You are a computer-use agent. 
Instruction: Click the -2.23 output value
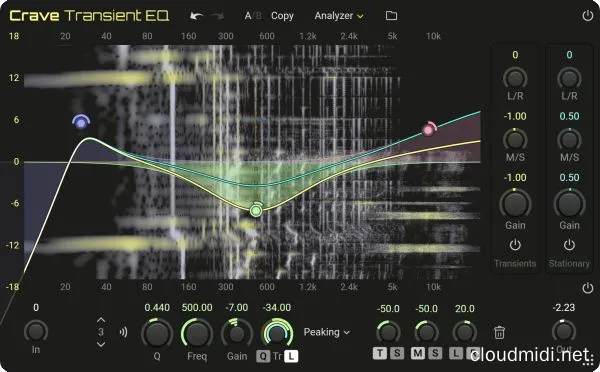click(564, 307)
